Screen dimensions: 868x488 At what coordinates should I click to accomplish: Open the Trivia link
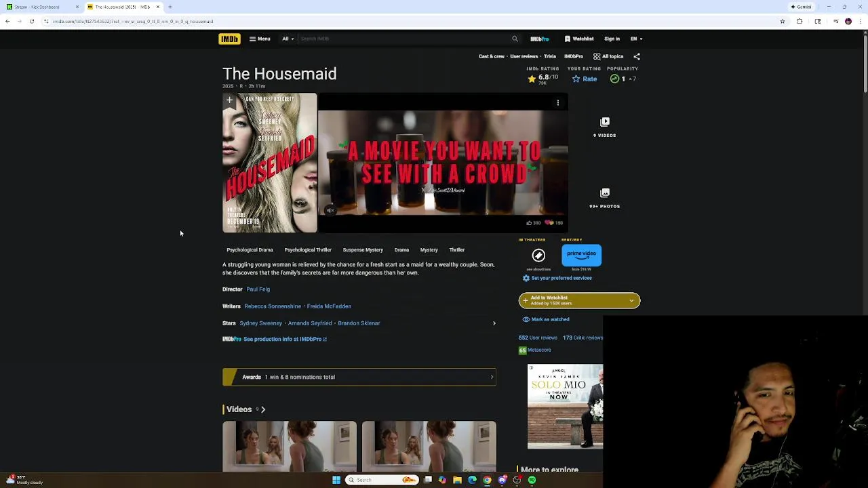[550, 56]
